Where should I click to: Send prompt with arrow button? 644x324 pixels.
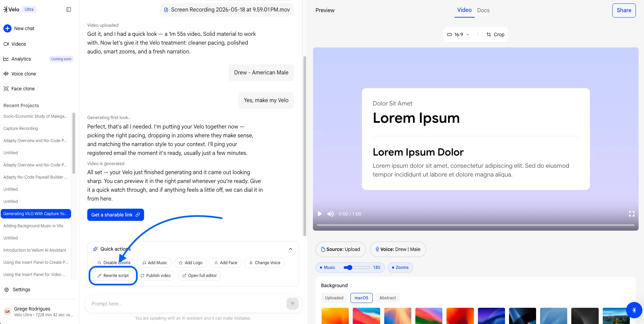coord(293,303)
